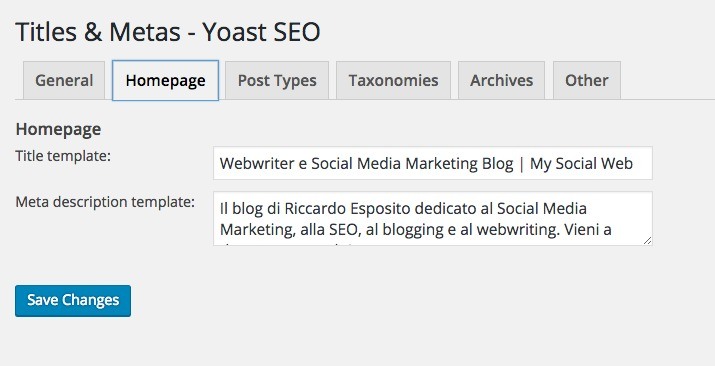Click the textarea resize handle corner
715x366 pixels.
coord(648,241)
